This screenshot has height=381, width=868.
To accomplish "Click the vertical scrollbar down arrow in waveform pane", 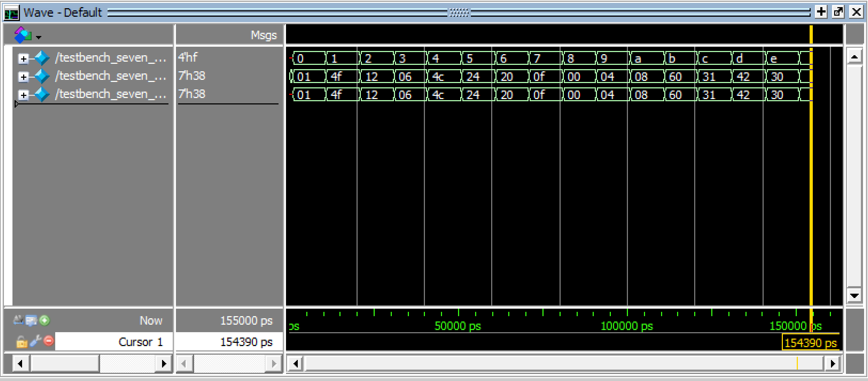I will coord(854,295).
